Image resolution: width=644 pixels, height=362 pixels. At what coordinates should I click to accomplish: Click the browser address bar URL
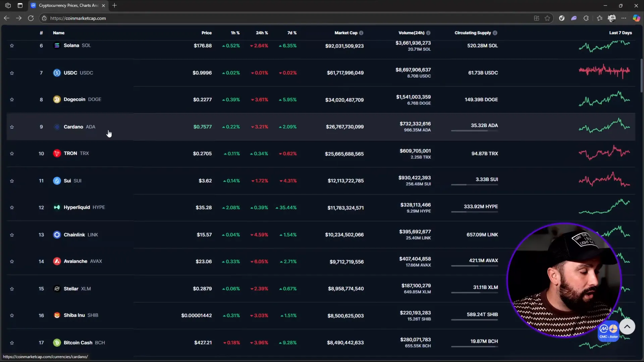[78, 18]
